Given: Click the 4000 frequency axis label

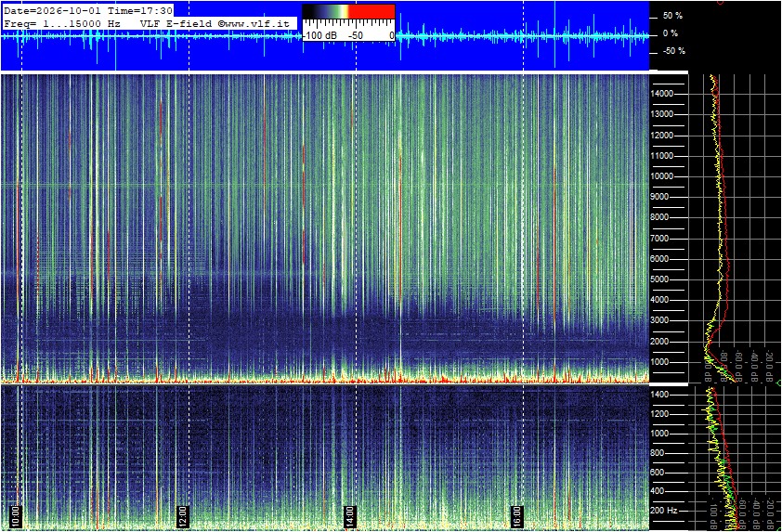Looking at the screenshot, I should click(x=659, y=300).
